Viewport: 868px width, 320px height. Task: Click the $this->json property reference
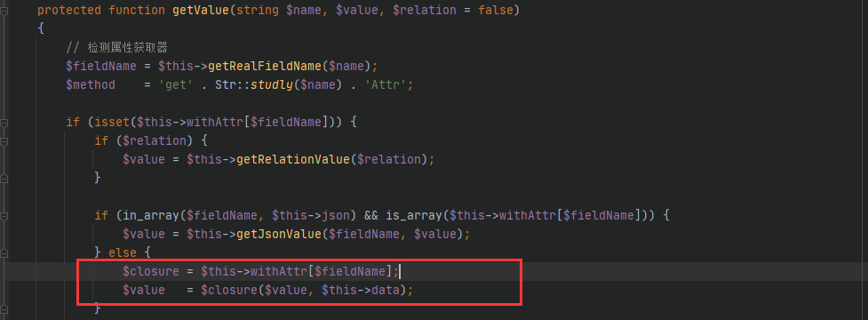click(304, 215)
